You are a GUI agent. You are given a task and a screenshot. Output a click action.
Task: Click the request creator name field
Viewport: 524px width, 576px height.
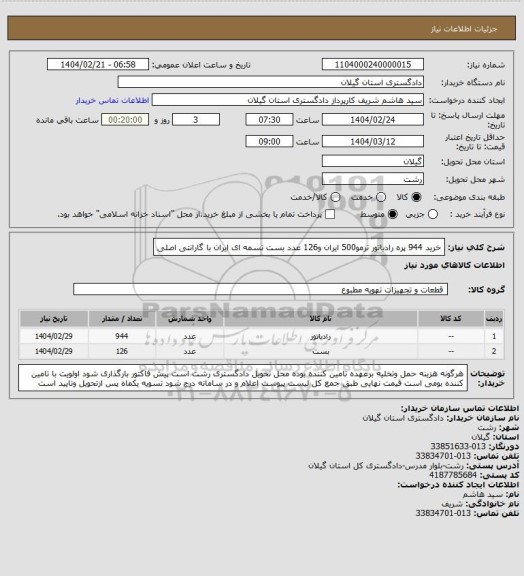[x=288, y=100]
